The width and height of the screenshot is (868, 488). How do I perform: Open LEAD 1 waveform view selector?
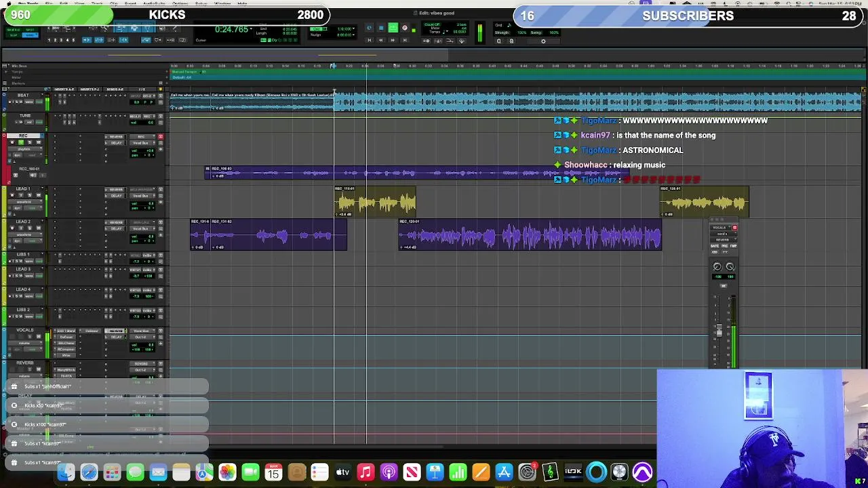(25, 202)
